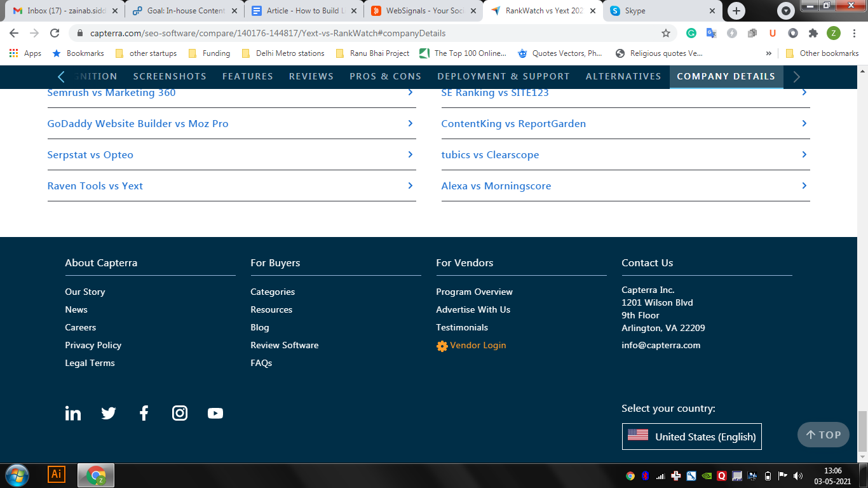Jump to top with the TOP button
The image size is (868, 488).
824,435
